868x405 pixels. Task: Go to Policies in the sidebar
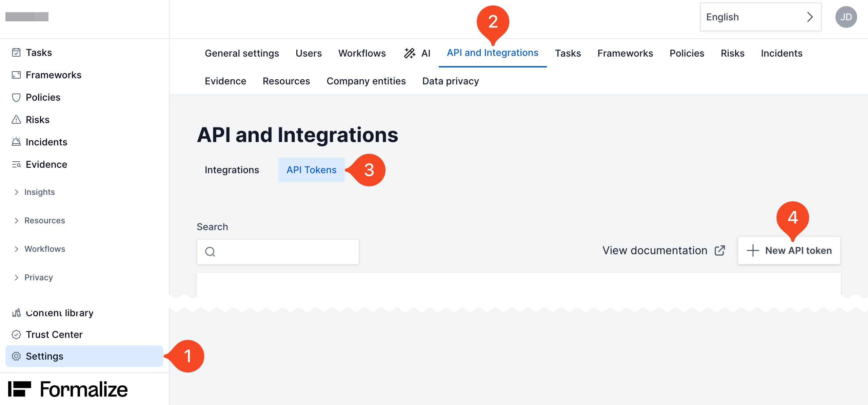coord(43,97)
